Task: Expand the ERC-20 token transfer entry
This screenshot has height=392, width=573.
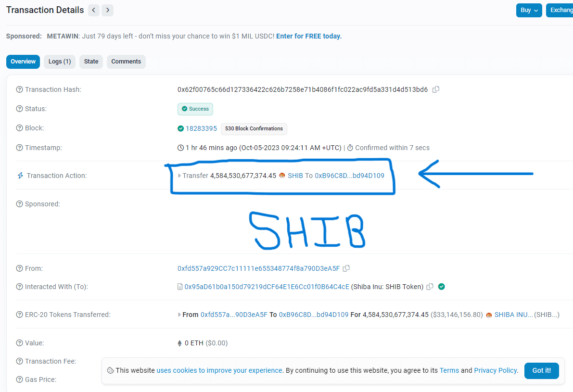Action: click(180, 315)
